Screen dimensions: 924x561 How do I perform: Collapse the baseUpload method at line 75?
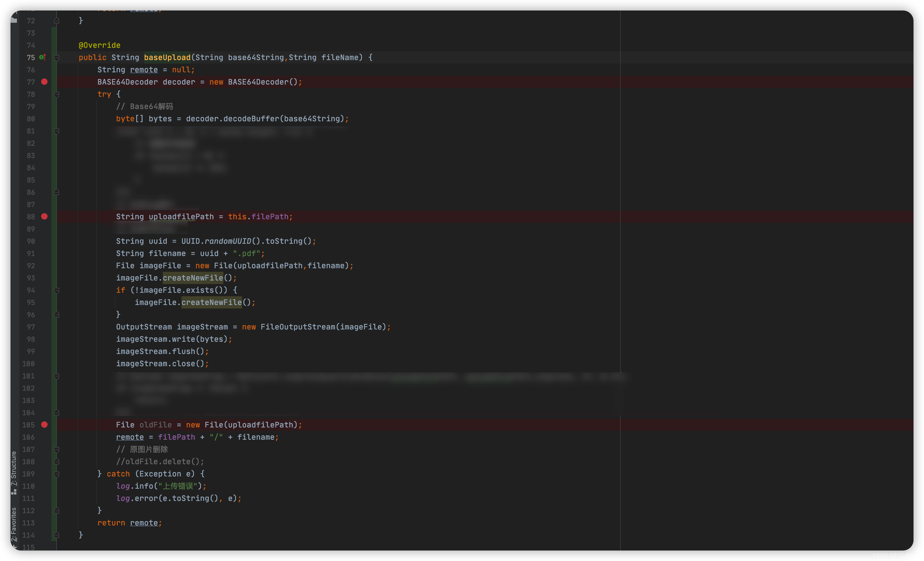coord(57,58)
